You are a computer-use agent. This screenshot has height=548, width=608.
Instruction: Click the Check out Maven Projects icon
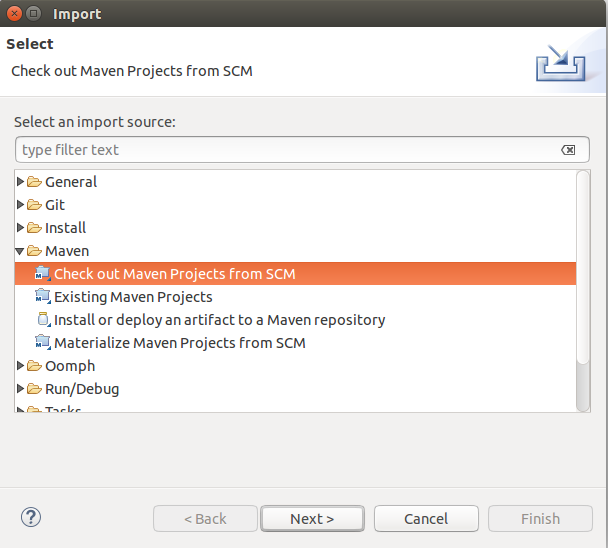click(x=42, y=274)
